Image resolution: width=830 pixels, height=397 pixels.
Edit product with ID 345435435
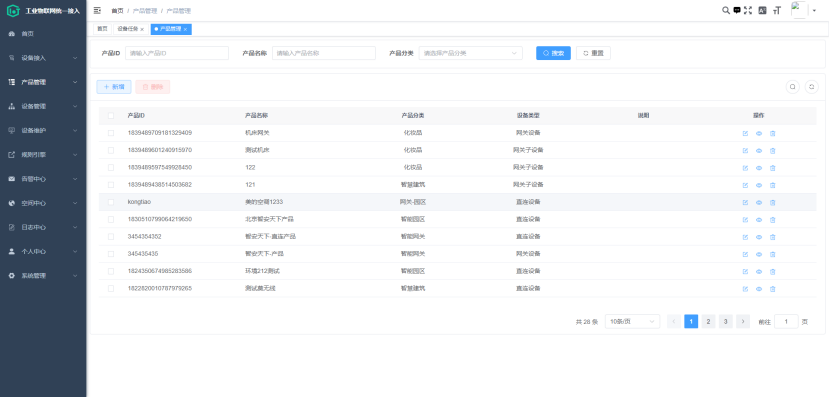coord(745,254)
